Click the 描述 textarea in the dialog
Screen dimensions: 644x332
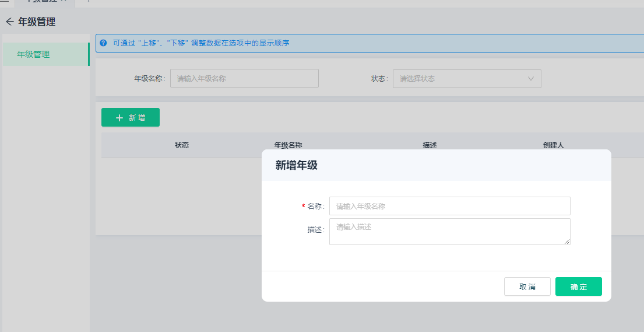[449, 231]
